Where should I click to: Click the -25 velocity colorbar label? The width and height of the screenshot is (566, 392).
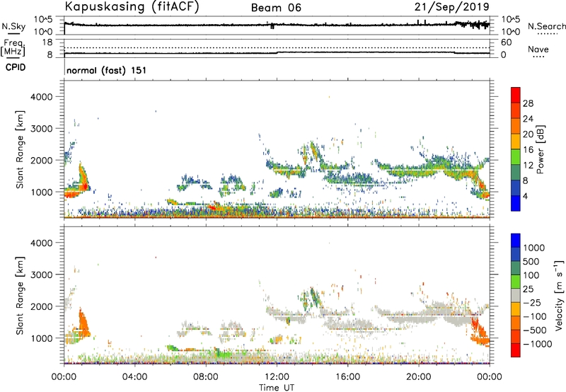pyautogui.click(x=532, y=303)
